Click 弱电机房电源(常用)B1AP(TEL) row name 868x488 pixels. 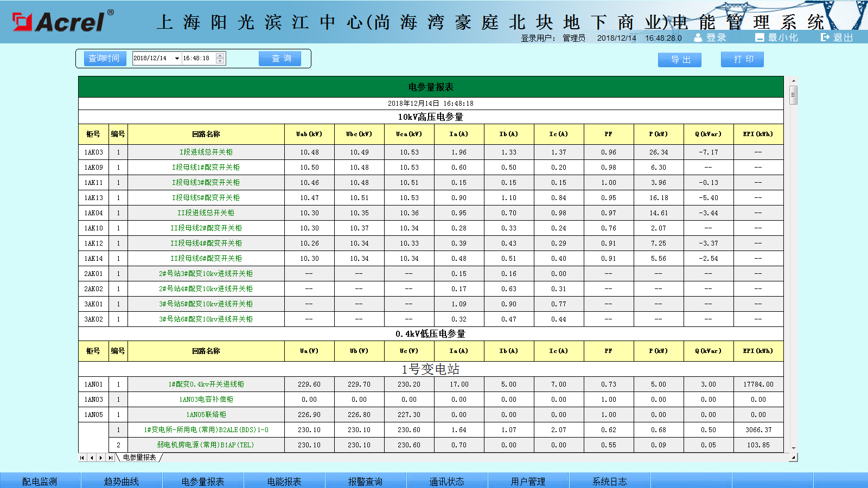tap(206, 445)
